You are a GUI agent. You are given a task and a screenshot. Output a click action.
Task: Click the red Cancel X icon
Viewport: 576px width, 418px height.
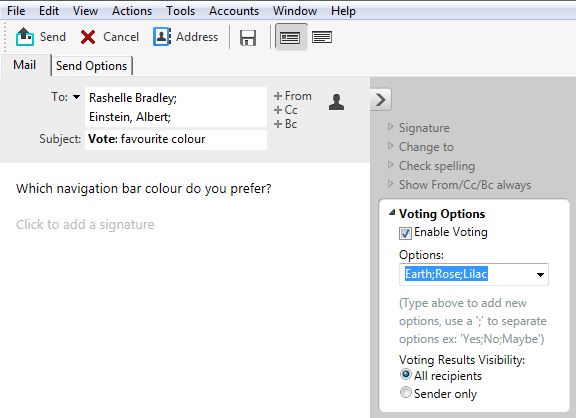[88, 37]
